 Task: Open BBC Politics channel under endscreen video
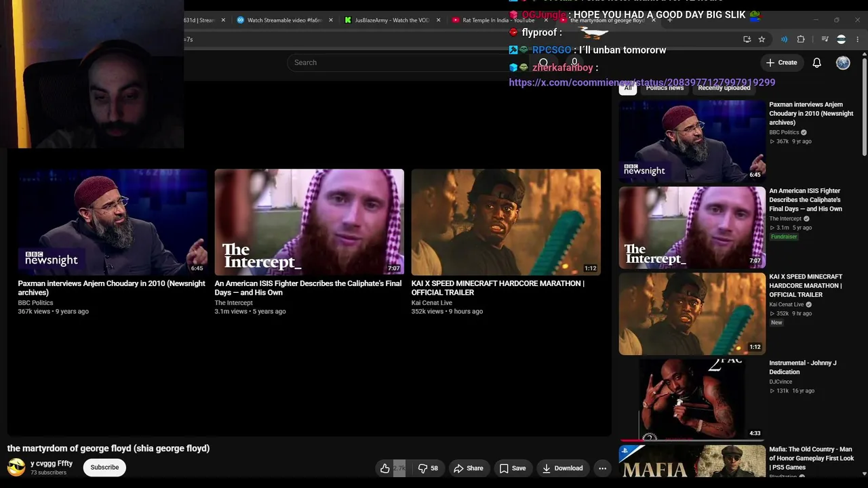pos(35,303)
